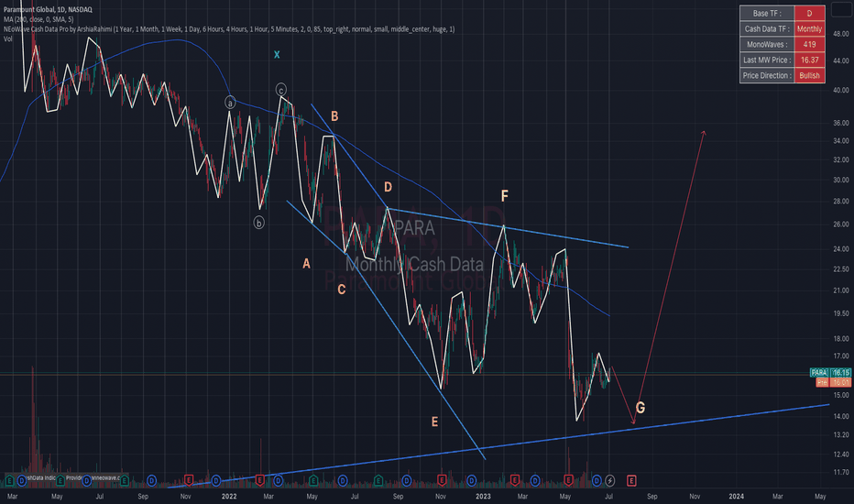The width and height of the screenshot is (854, 504).
Task: Click the dividend marker just before 2022
Action: [216, 480]
